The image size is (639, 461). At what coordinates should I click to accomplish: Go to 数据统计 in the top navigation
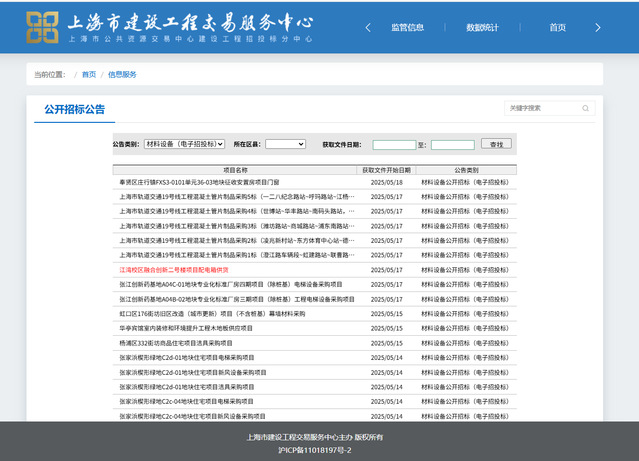point(482,27)
